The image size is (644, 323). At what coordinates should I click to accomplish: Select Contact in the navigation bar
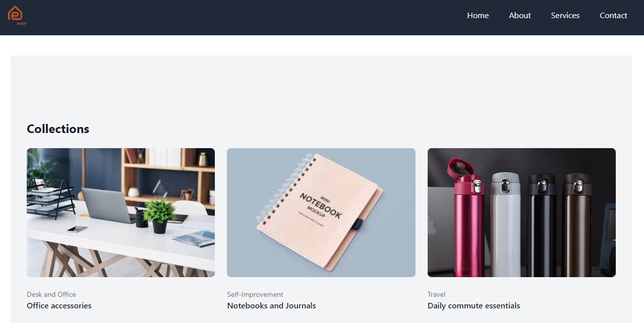[x=613, y=16]
